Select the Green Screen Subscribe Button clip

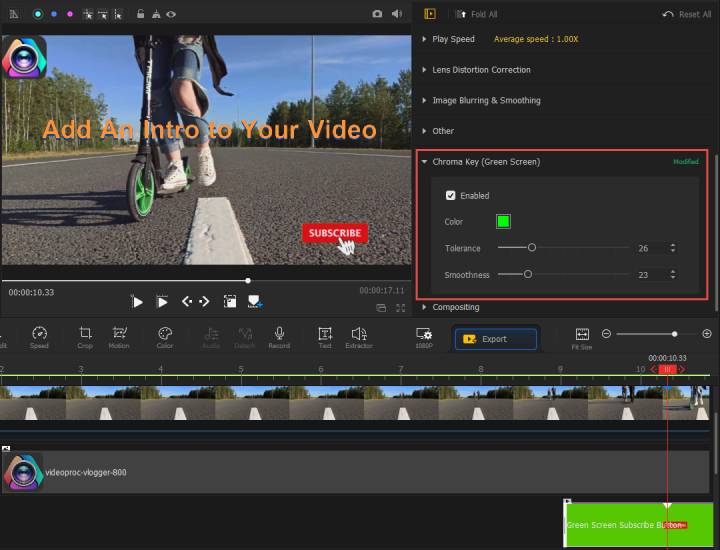point(620,524)
